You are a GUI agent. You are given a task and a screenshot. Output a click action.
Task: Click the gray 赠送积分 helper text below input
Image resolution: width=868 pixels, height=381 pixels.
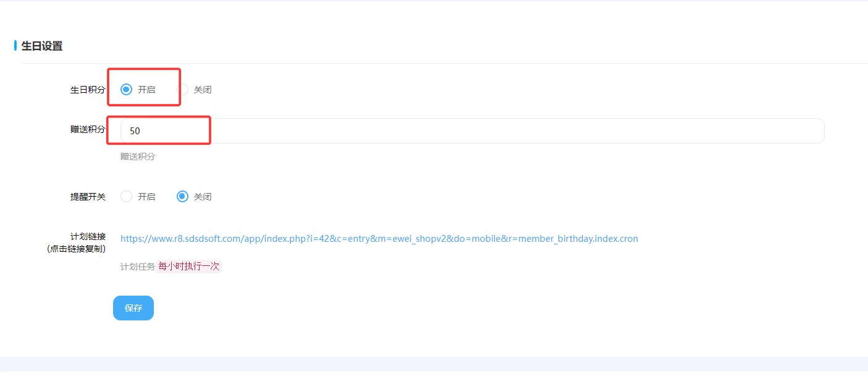click(x=138, y=157)
